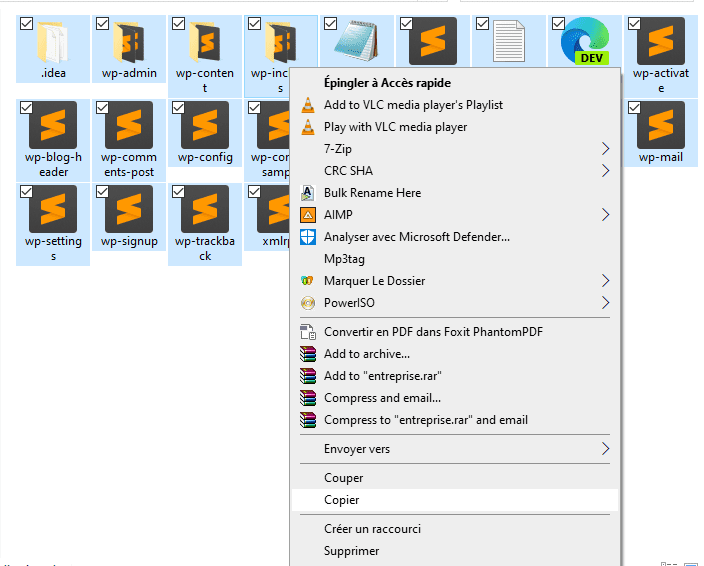
Task: Choose Play with VLC media player
Action: 455,127
